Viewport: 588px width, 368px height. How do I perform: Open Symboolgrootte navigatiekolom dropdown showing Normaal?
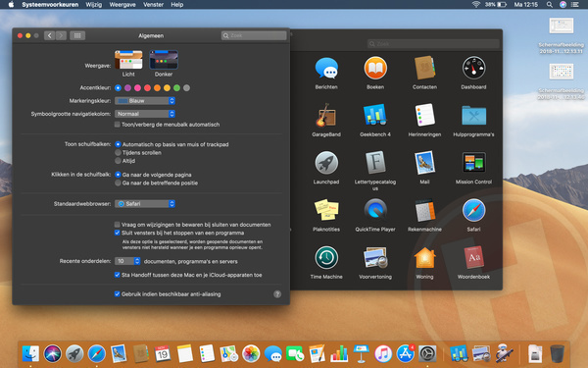145,114
